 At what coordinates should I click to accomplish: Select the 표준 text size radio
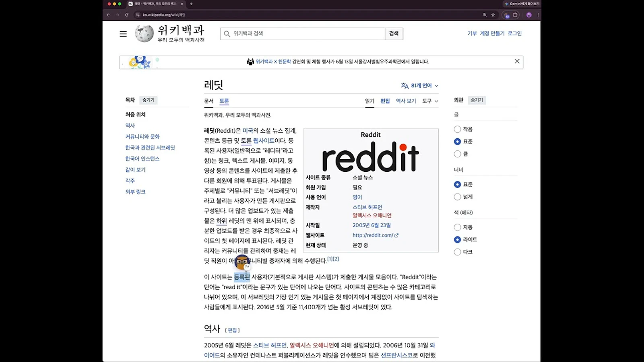pyautogui.click(x=457, y=142)
